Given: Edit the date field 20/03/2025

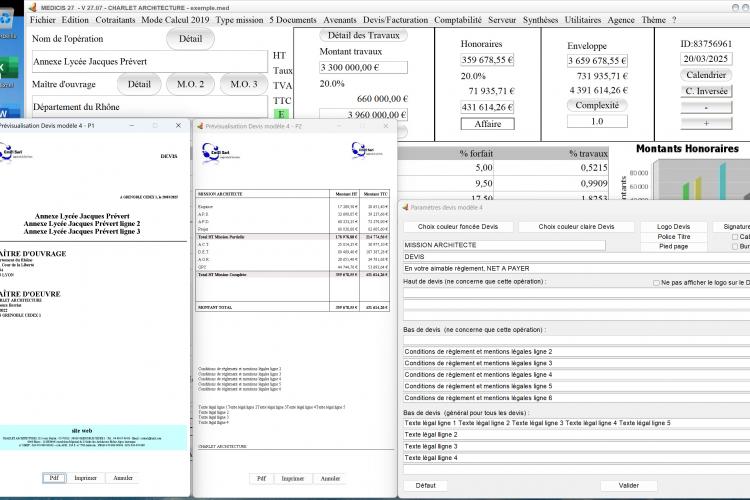Looking at the screenshot, I should tap(706, 59).
